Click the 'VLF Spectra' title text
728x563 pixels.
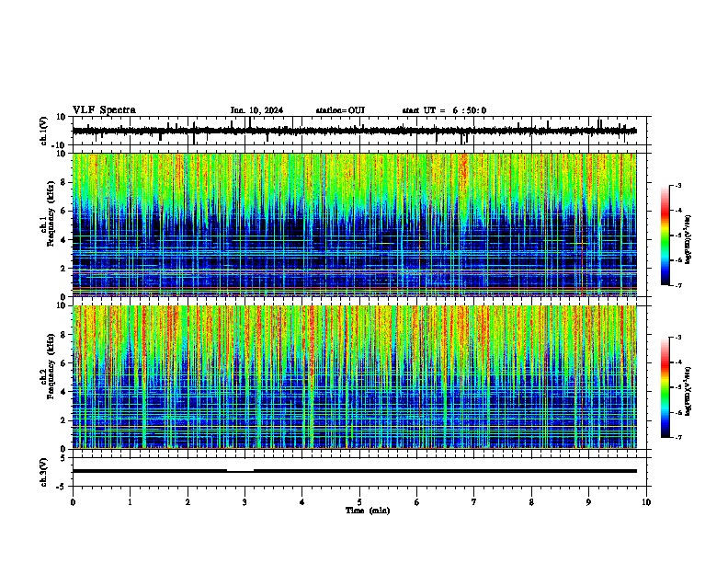click(x=104, y=110)
